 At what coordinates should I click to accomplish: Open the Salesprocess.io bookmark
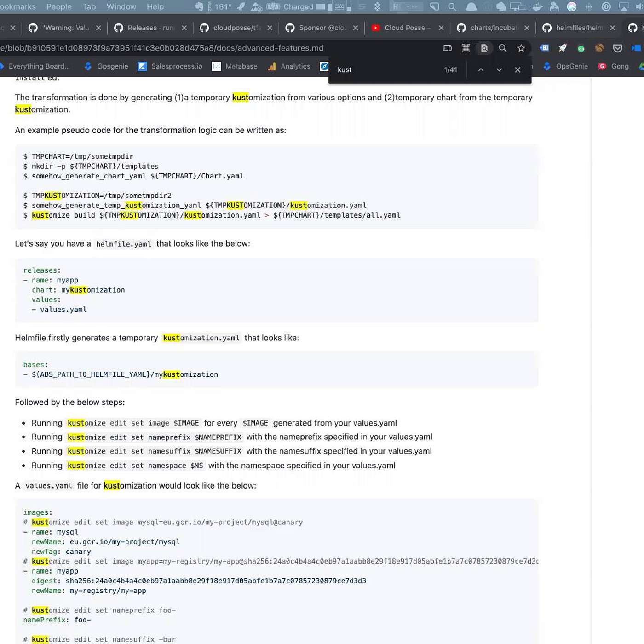pyautogui.click(x=170, y=66)
